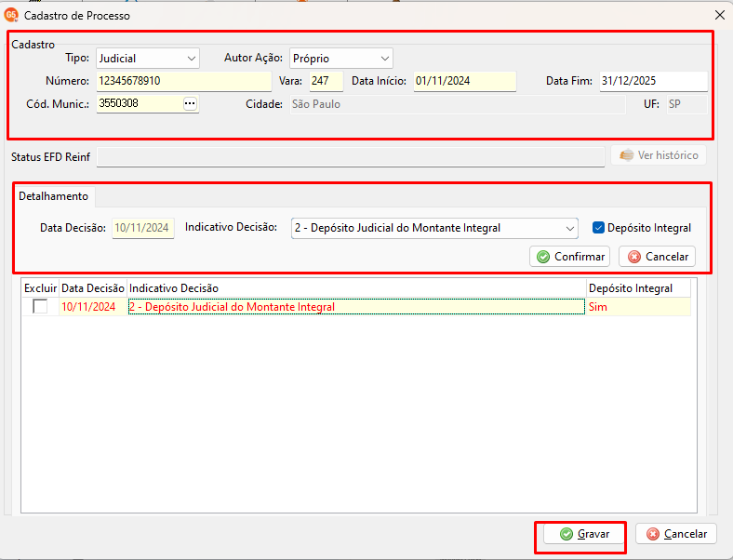This screenshot has width=733, height=560.
Task: Click the Data Início date field
Action: [x=465, y=81]
